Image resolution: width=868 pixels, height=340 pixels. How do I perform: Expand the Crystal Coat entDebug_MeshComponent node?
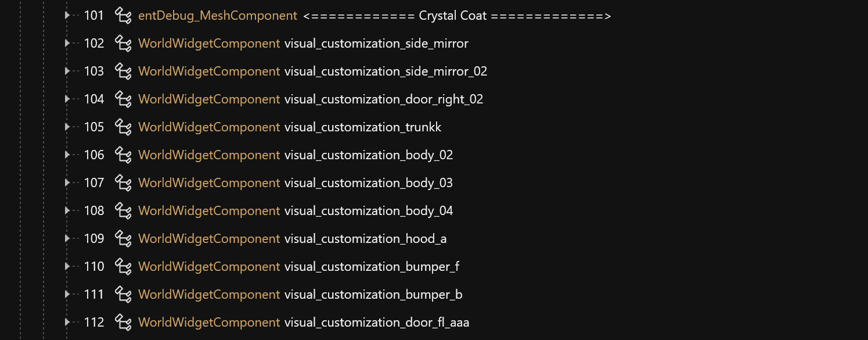click(67, 15)
